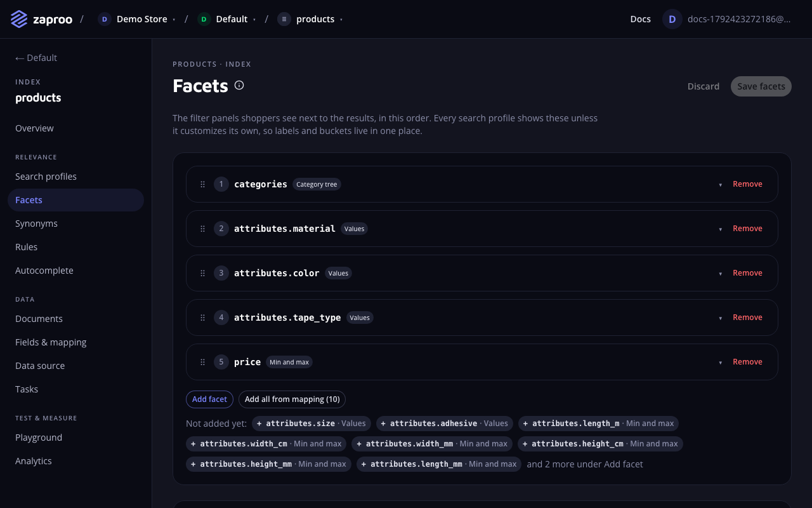Click Save facets button
This screenshot has height=508, width=812.
(x=761, y=86)
